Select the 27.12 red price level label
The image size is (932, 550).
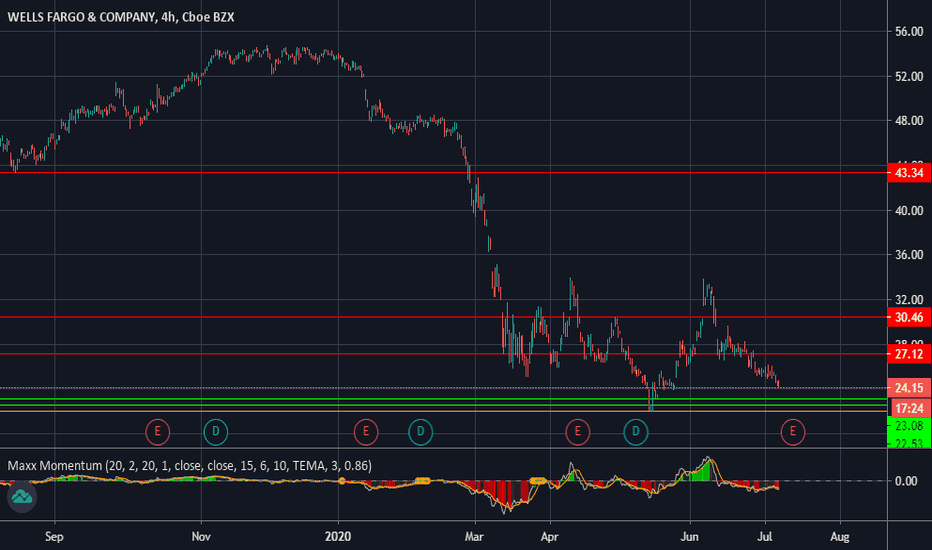(x=909, y=354)
